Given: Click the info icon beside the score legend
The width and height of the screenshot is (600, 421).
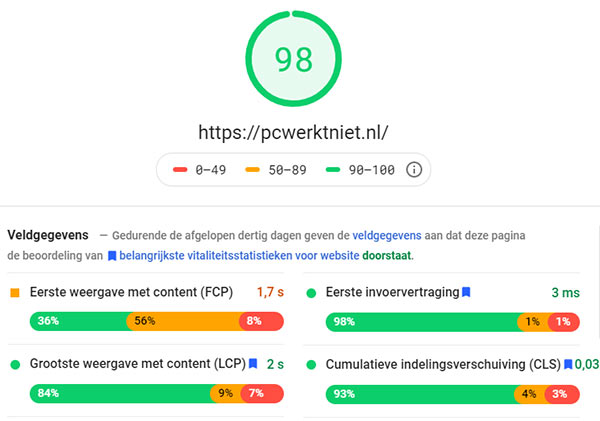Looking at the screenshot, I should 414,170.
